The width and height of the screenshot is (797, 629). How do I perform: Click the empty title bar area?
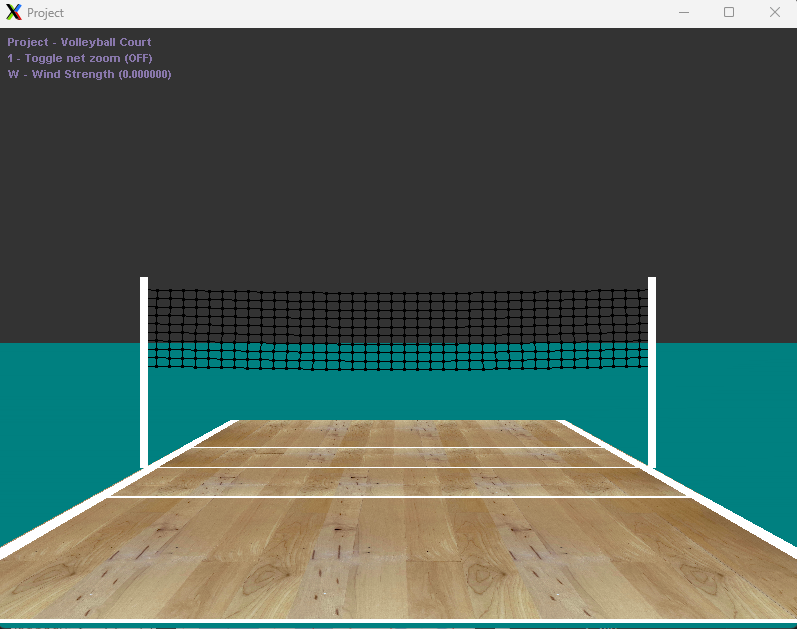point(350,13)
